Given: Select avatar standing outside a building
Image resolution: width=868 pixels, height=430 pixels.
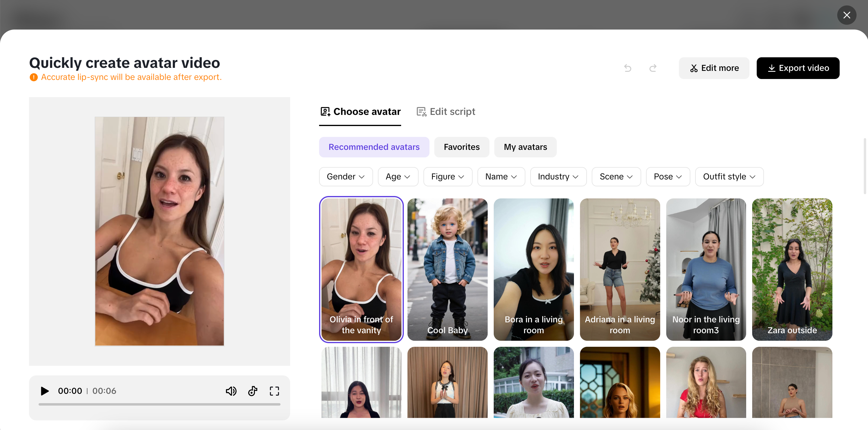Looking at the screenshot, I should 534,382.
